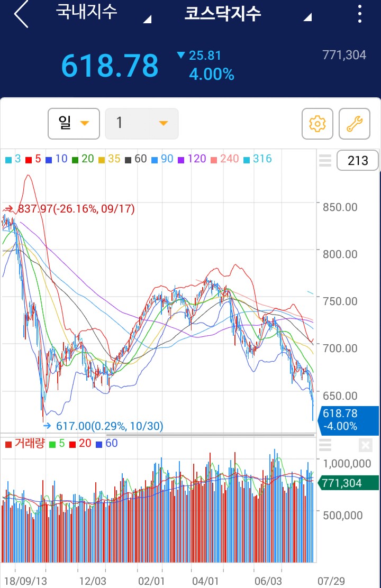Tap the yellow 35-day moving average legend
This screenshot has height=588, width=381.
point(109,159)
